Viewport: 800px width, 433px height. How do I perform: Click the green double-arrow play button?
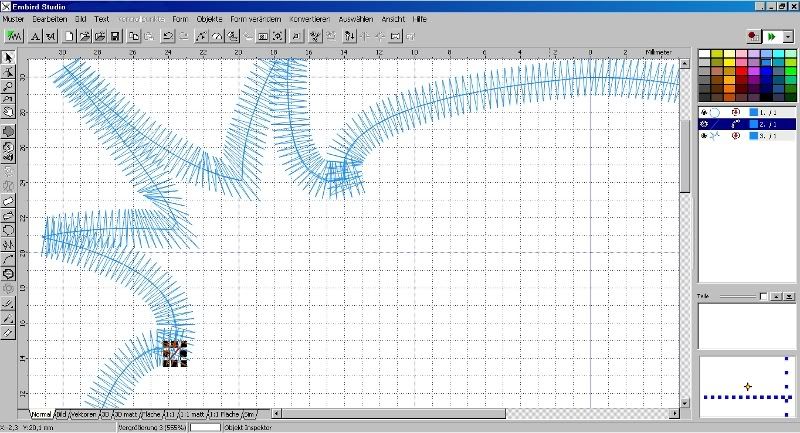pyautogui.click(x=771, y=36)
